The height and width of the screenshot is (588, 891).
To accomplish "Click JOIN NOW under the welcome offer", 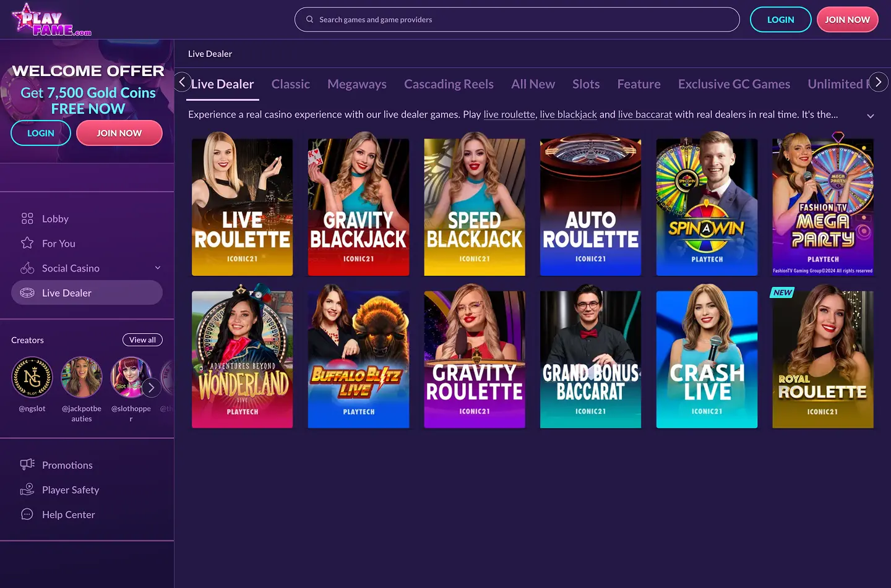I will tap(119, 133).
